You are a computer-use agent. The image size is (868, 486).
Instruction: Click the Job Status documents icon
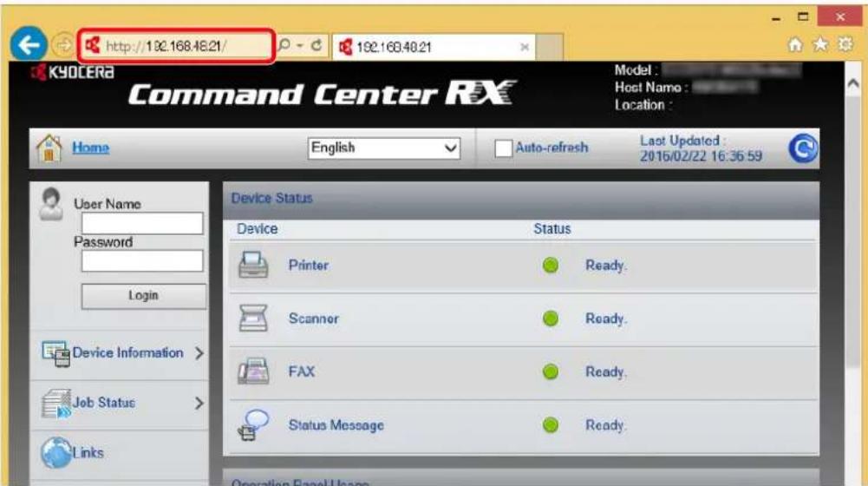point(55,404)
